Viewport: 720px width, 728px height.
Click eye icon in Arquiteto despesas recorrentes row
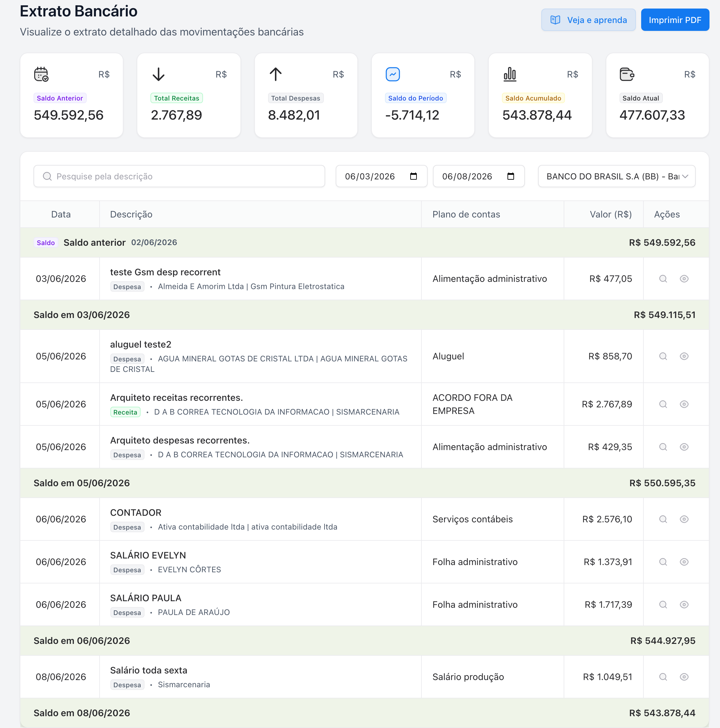(684, 447)
